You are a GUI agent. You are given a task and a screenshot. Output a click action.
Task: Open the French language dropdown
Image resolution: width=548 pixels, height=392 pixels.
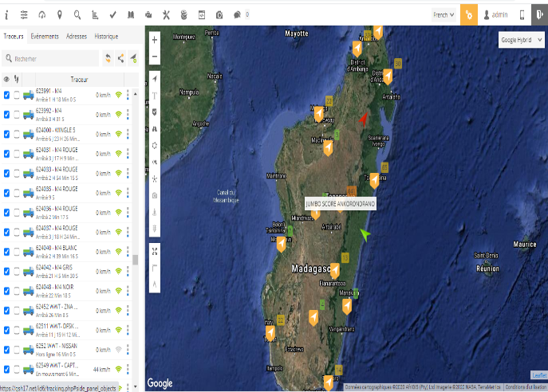444,14
